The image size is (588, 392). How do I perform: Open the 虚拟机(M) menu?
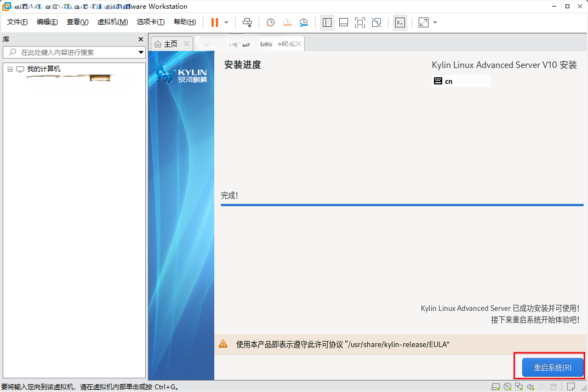pyautogui.click(x=112, y=22)
